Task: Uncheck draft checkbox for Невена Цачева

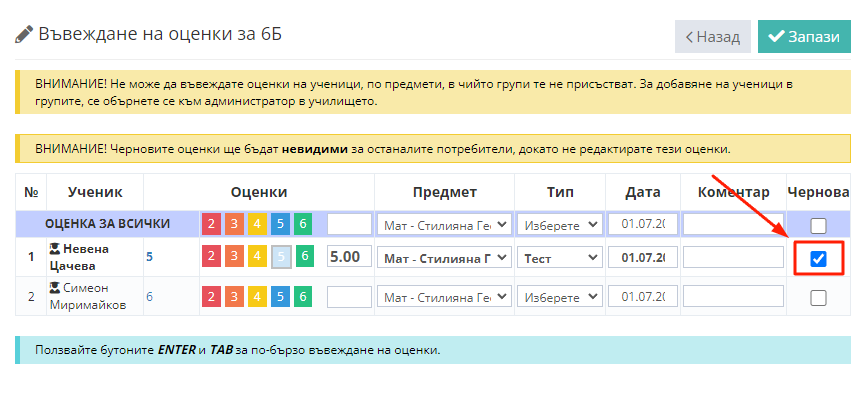Action: pos(818,258)
